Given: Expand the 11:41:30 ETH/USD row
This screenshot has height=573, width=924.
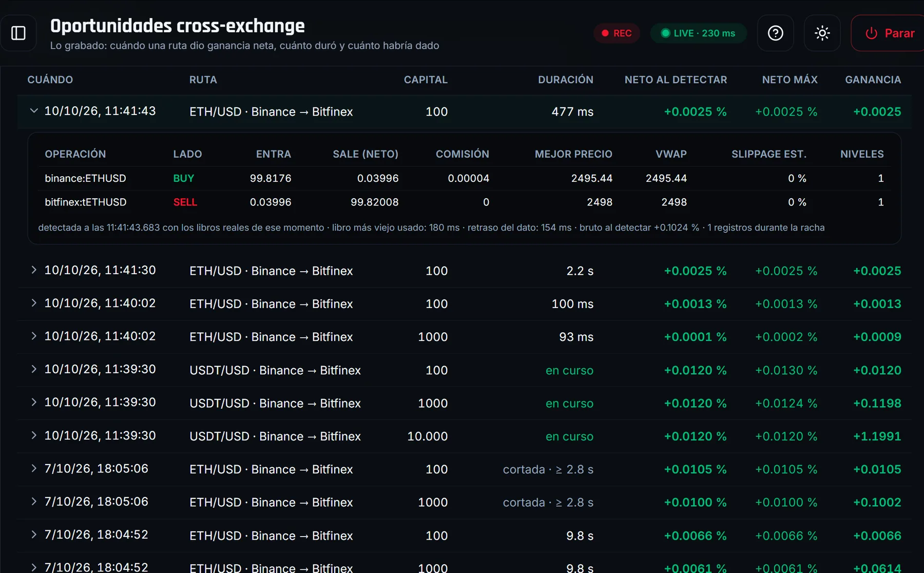Looking at the screenshot, I should (34, 270).
